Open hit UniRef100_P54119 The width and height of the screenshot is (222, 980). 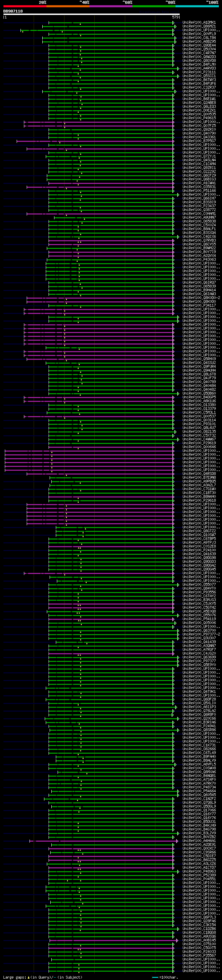(199, 619)
